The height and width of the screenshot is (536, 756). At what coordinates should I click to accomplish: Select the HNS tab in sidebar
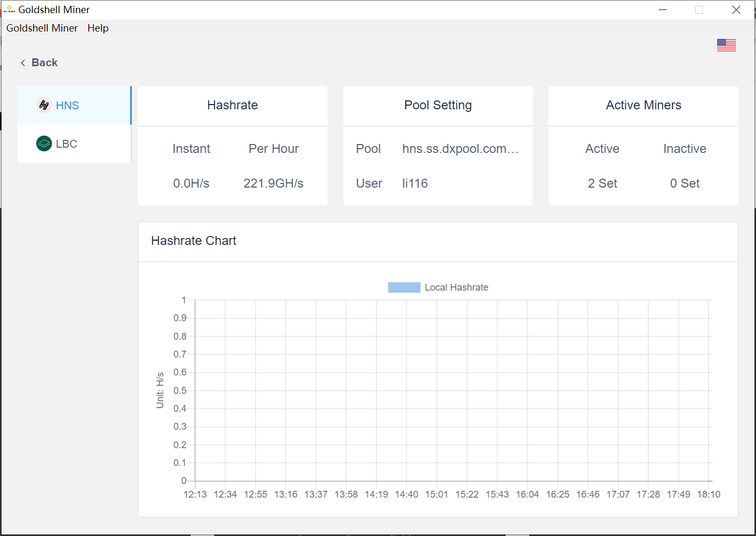pos(74,105)
